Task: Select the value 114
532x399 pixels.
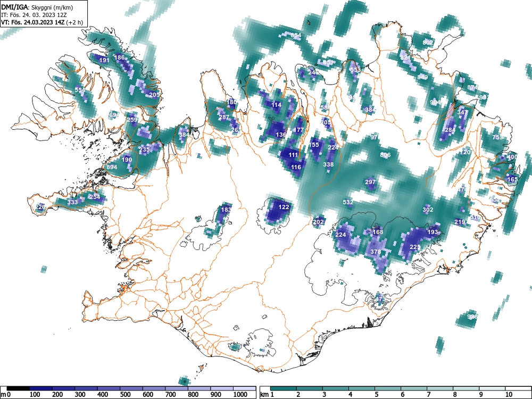Action: click(276, 105)
